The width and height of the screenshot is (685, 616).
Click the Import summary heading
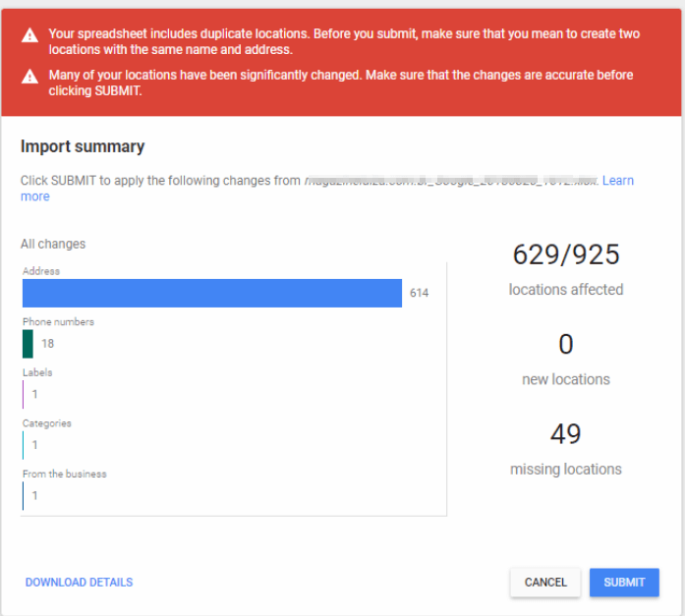click(83, 146)
